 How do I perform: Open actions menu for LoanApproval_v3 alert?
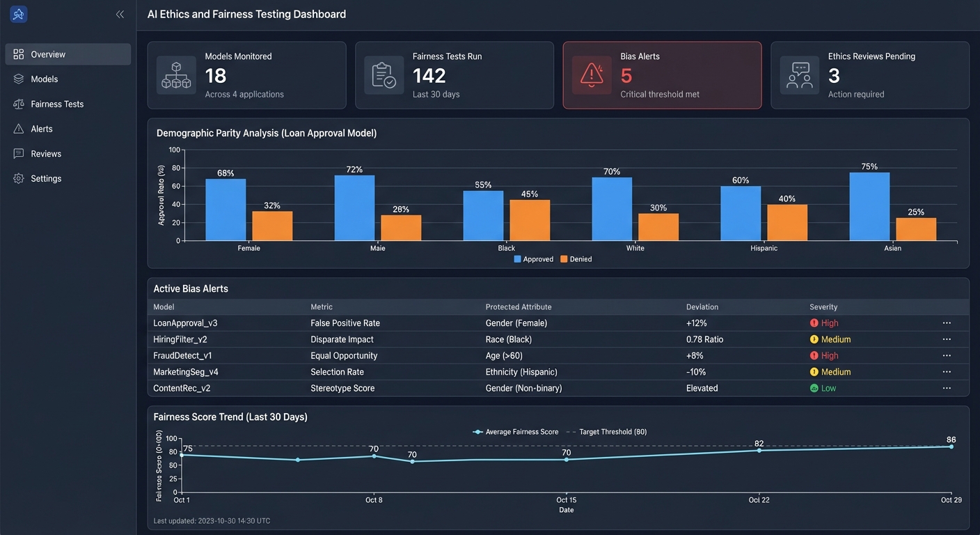(x=947, y=323)
